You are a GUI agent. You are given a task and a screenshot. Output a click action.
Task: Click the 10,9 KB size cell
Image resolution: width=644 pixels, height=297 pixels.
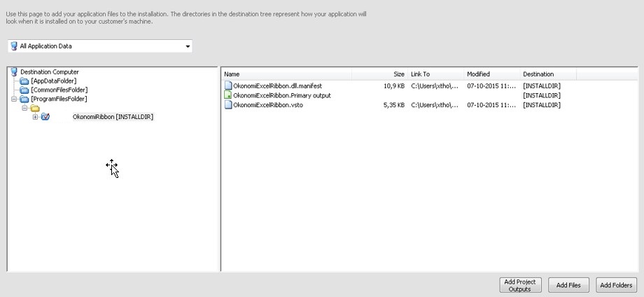pos(393,86)
